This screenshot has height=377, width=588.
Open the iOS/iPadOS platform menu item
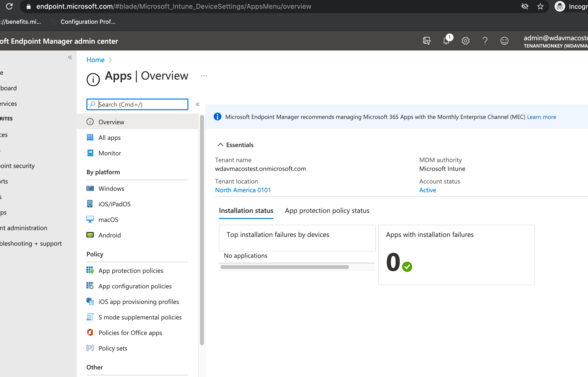click(x=138, y=204)
